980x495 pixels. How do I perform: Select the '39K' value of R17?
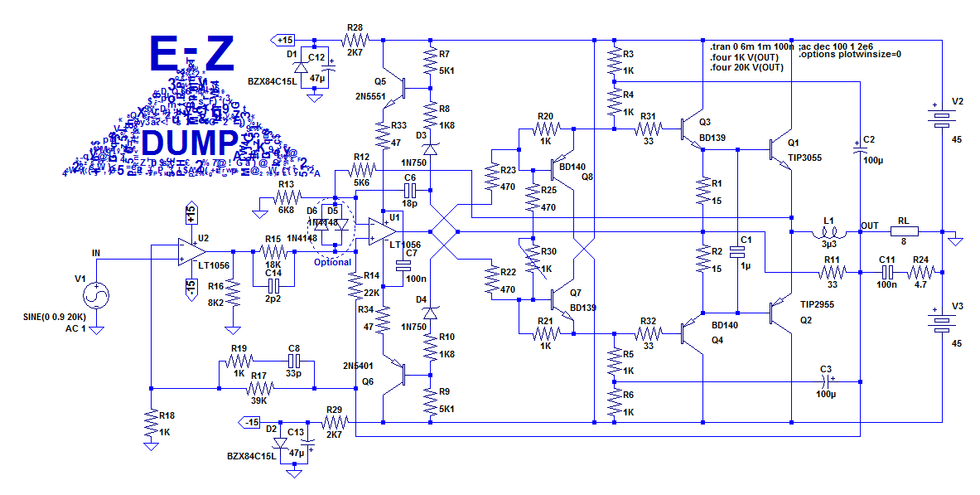point(258,401)
